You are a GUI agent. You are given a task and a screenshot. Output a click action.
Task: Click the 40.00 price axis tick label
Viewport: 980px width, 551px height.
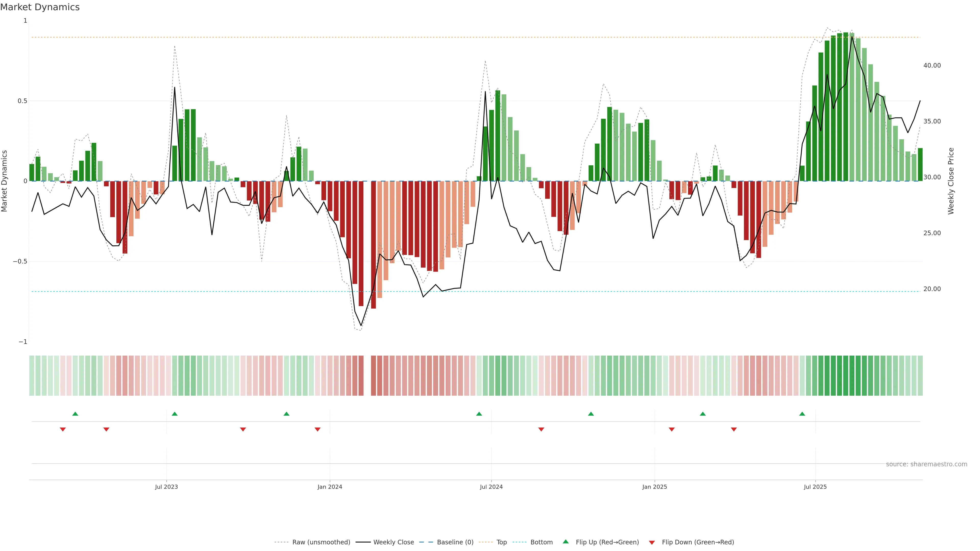[x=932, y=65]
